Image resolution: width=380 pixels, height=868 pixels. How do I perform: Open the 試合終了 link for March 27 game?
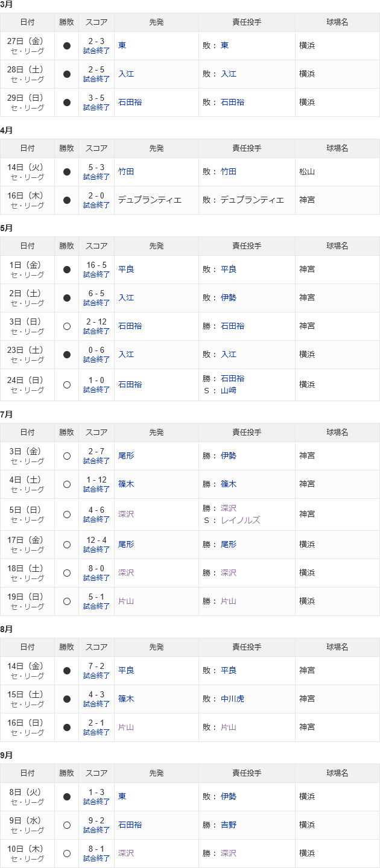97,51
